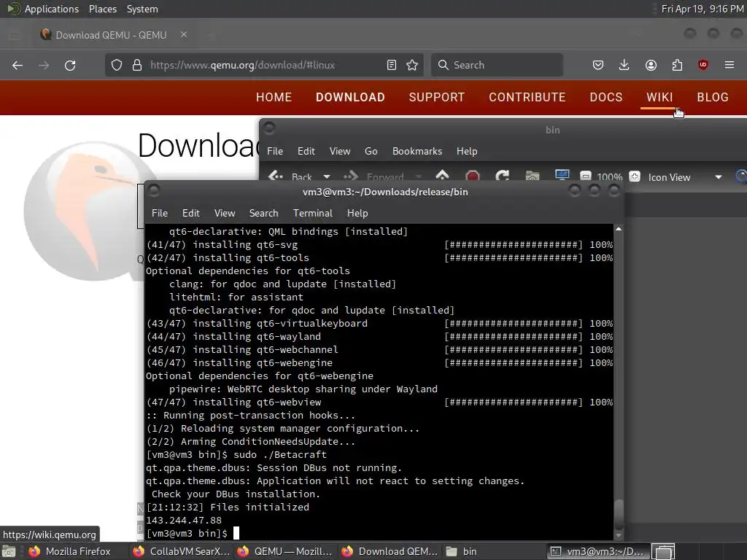The height and width of the screenshot is (560, 747).
Task: Open View menu in bin file manager
Action: 340,151
